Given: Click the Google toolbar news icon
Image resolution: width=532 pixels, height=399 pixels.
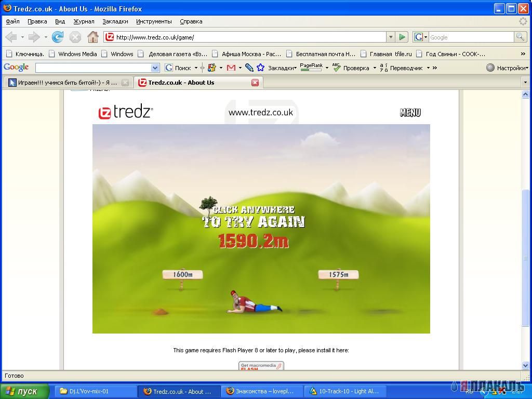Looking at the screenshot, I should coord(212,68).
